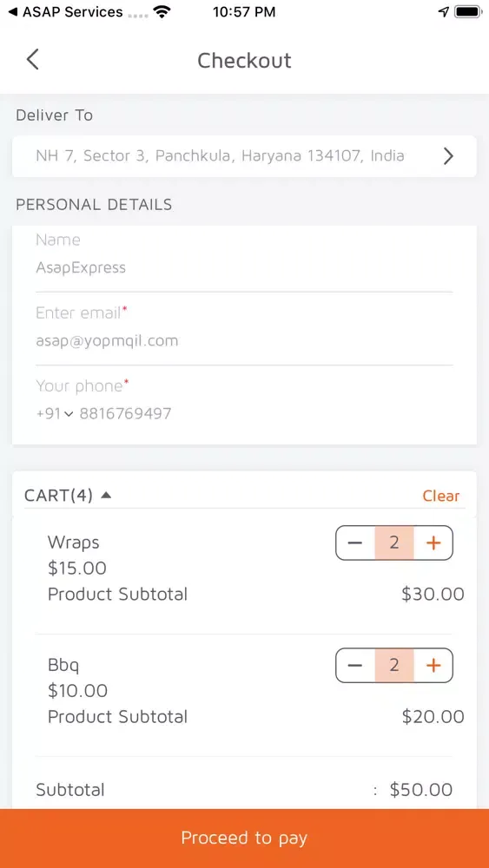Edit the Name field AsapExpress
Viewport: 489px width, 868px height.
[244, 268]
